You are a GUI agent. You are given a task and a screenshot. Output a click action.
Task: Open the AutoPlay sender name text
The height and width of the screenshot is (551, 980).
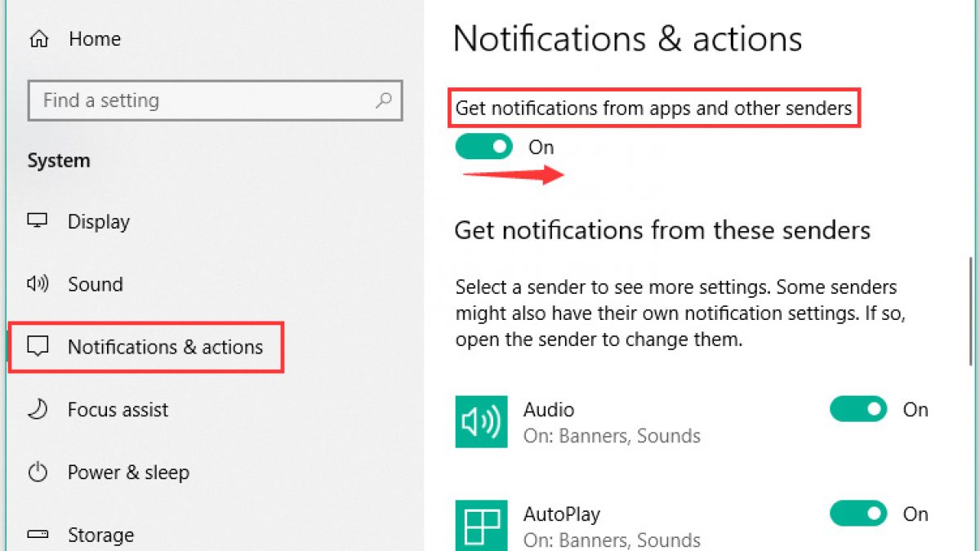tap(562, 513)
